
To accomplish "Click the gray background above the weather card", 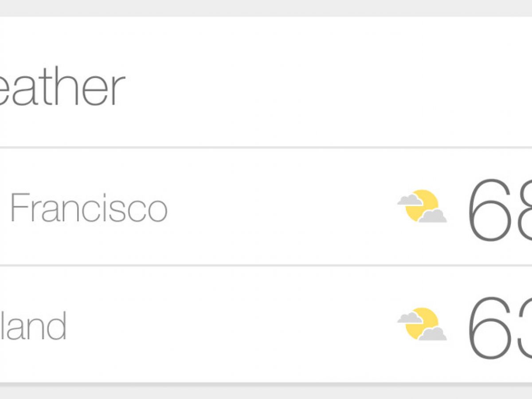I will 266,8.
